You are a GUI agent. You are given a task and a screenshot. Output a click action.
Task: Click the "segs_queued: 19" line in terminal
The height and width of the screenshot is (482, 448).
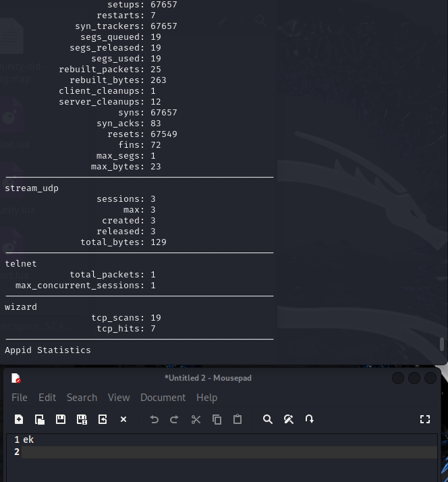pyautogui.click(x=121, y=37)
